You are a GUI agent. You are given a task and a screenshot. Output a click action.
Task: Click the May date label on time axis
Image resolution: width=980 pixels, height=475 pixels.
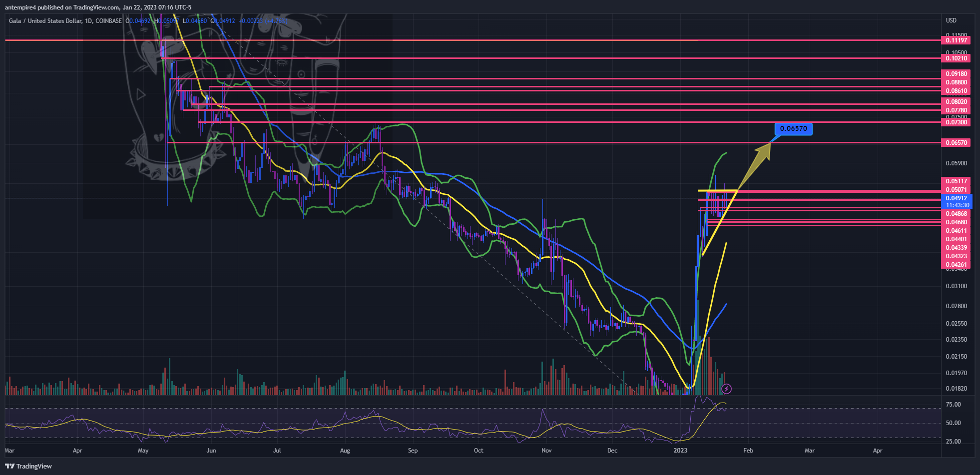143,451
